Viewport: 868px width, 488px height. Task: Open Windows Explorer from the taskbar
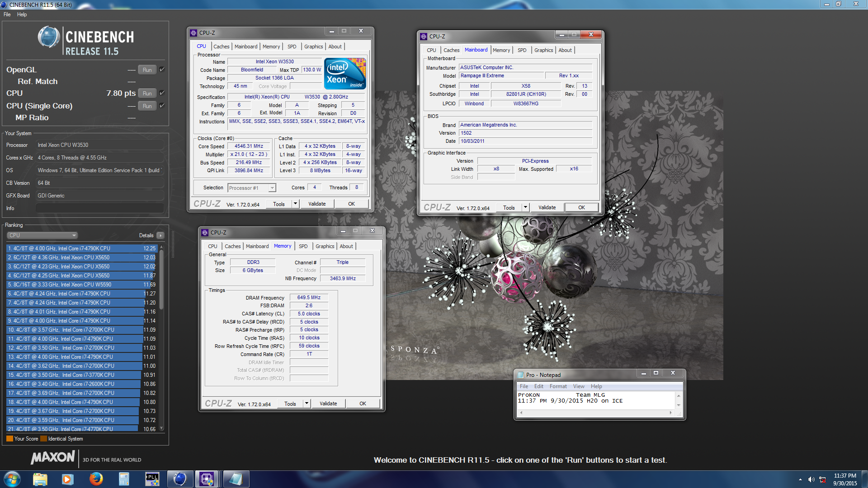40,479
